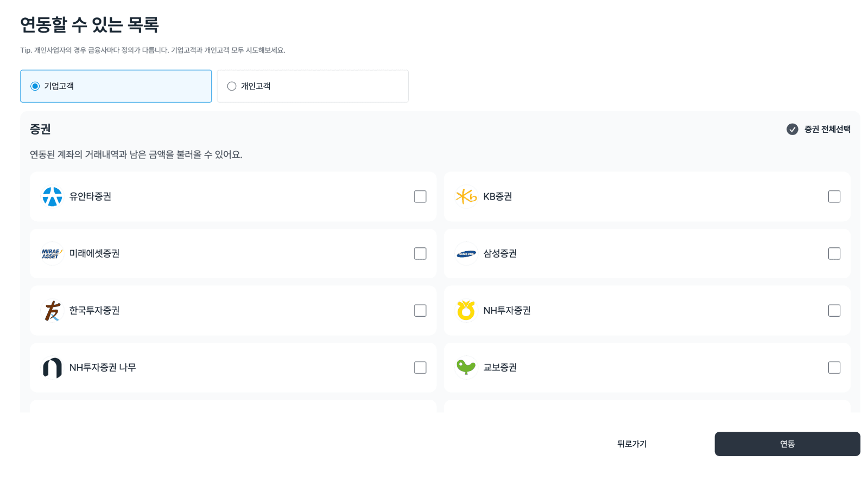
Task: Click the 삼성증권 name text
Action: 500,253
